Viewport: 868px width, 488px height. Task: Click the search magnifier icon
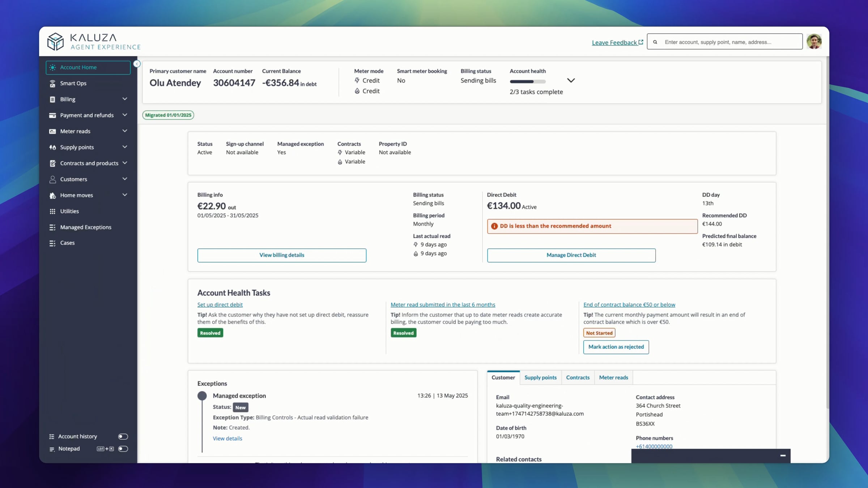point(655,42)
